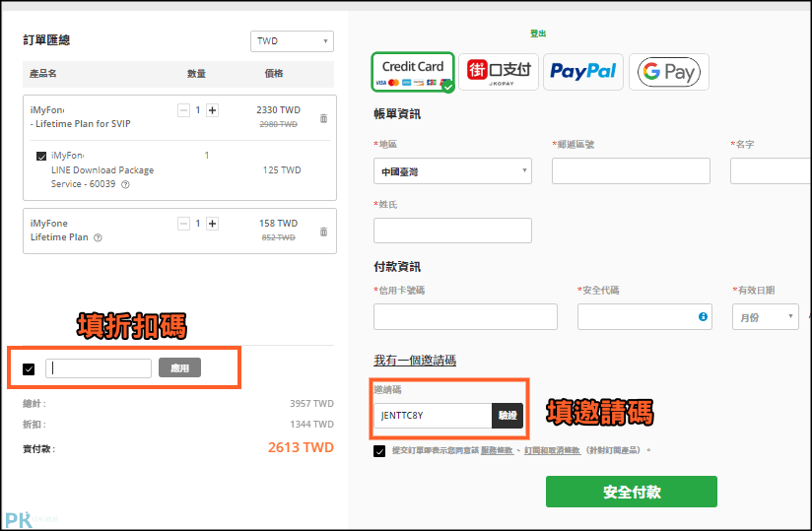Viewport: 812px width, 531px height.
Task: Toggle the coupon code checkbox
Action: click(x=29, y=369)
